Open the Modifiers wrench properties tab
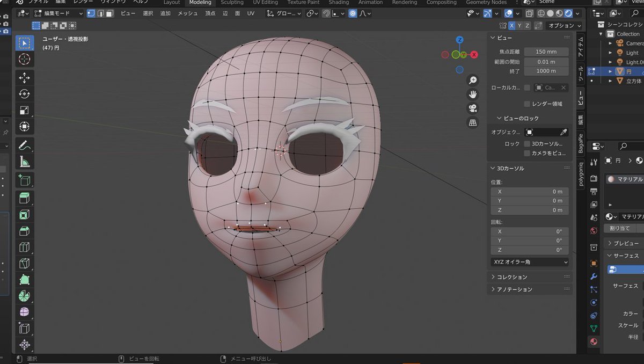Image resolution: width=644 pixels, height=364 pixels. [594, 276]
